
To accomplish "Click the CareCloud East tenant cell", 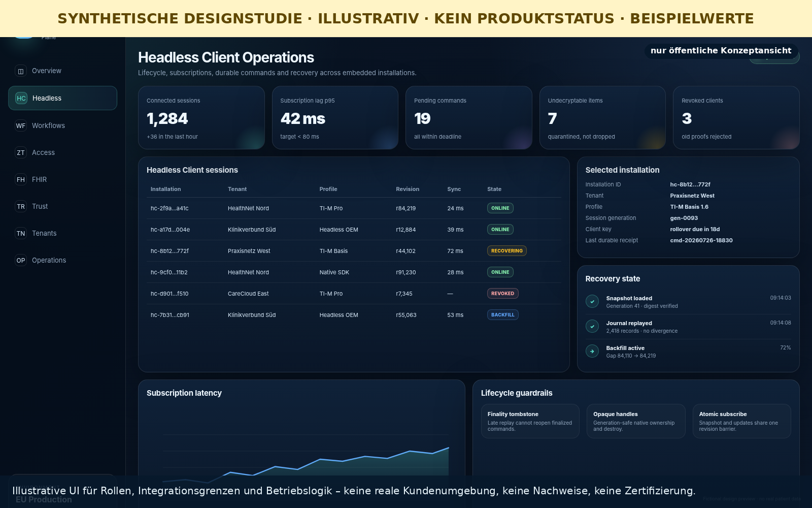I will (x=248, y=294).
